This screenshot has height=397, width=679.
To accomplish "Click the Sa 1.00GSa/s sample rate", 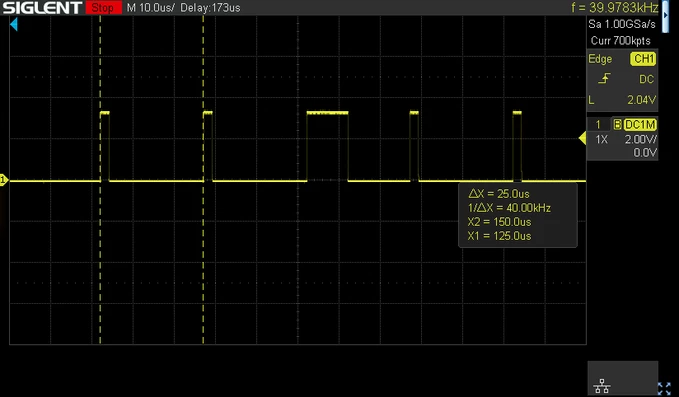I will 622,24.
